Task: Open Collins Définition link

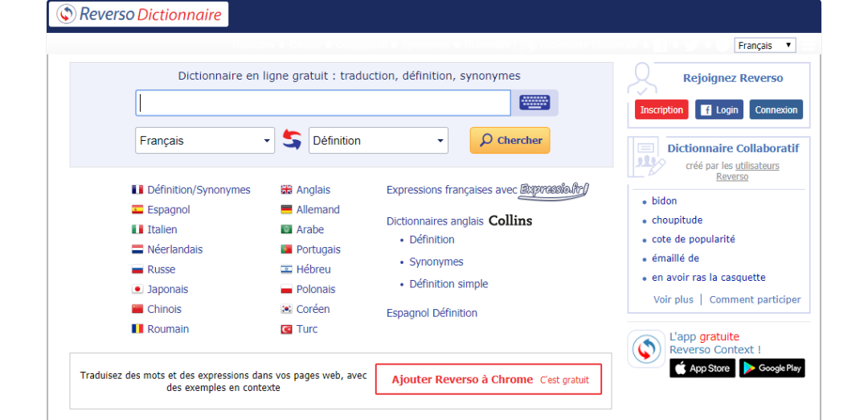Action: 432,240
